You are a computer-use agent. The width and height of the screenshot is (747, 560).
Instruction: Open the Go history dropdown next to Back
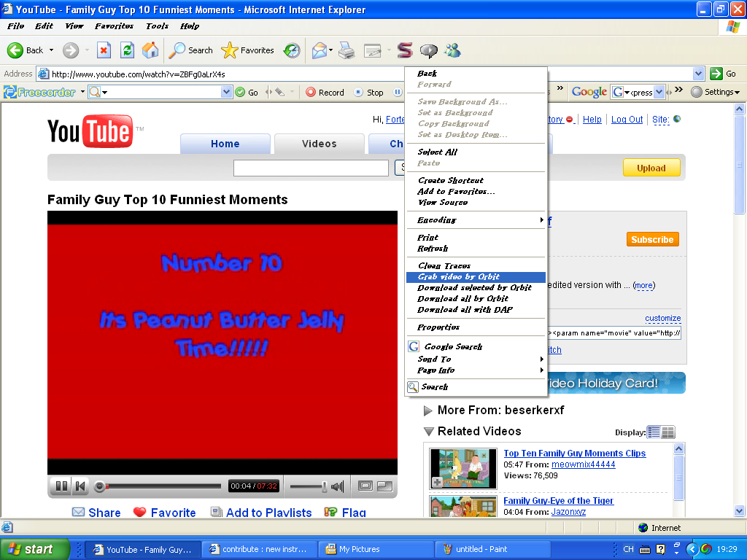click(x=50, y=50)
